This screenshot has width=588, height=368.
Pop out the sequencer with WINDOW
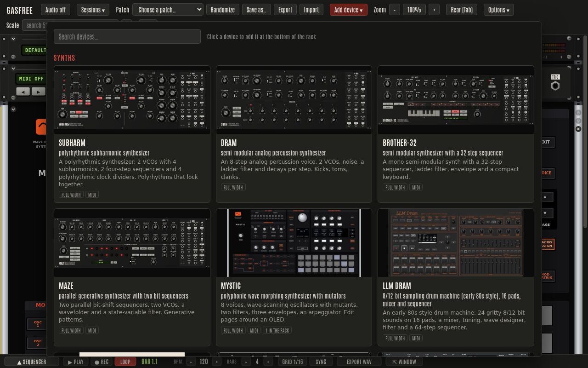pyautogui.click(x=404, y=362)
